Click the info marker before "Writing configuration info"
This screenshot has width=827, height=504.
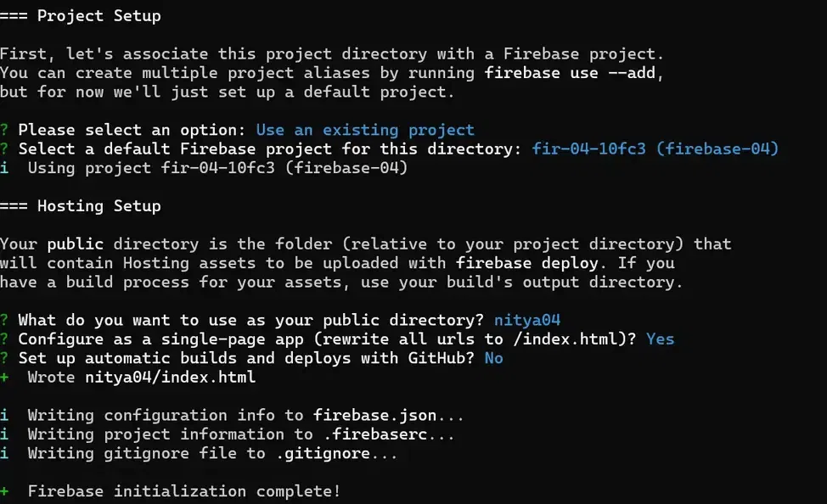pos(4,415)
